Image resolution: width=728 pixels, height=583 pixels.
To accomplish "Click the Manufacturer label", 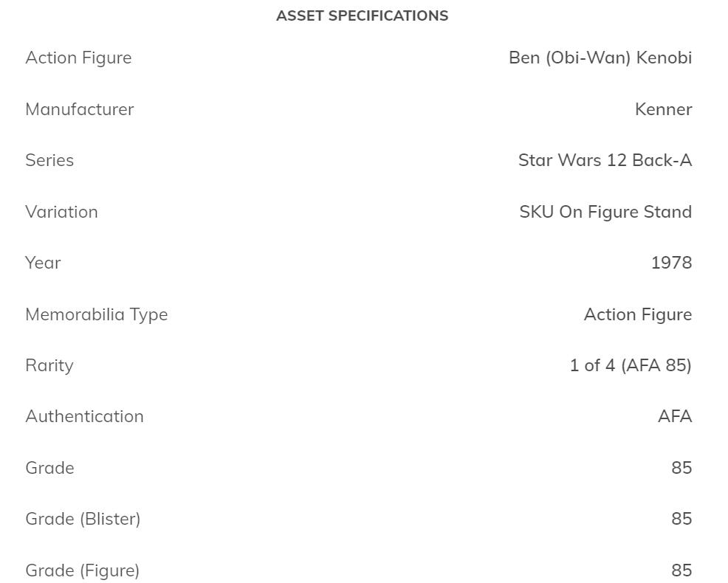I will (79, 109).
